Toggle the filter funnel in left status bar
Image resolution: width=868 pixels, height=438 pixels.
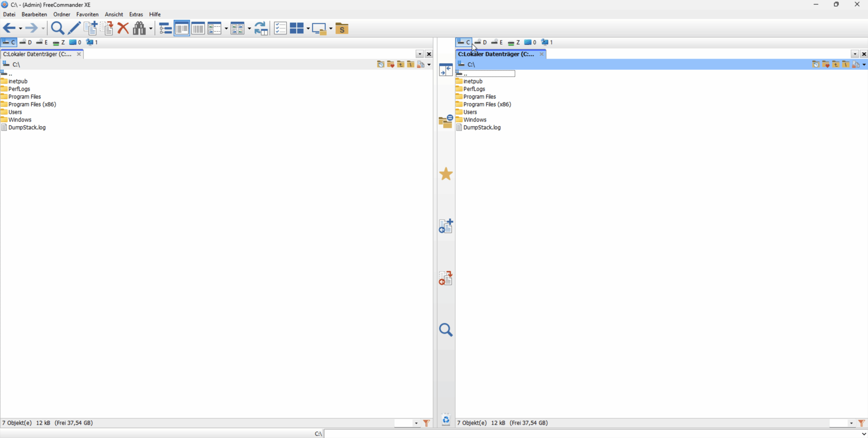426,423
